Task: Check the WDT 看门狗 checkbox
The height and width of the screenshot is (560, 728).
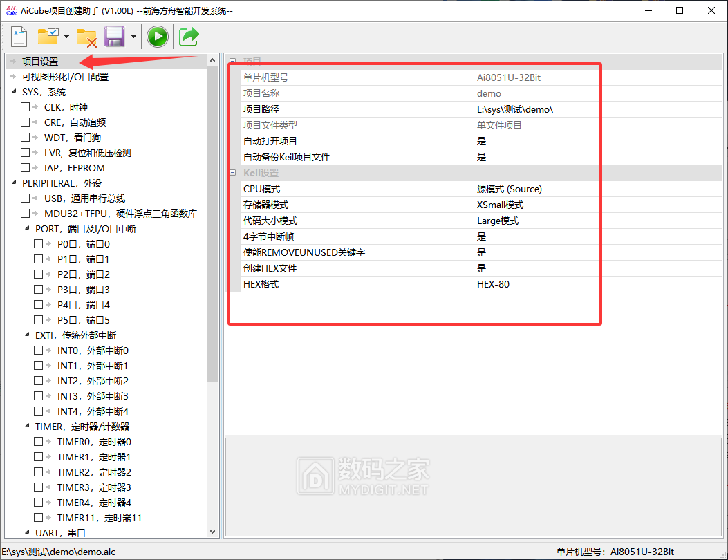Action: click(26, 138)
